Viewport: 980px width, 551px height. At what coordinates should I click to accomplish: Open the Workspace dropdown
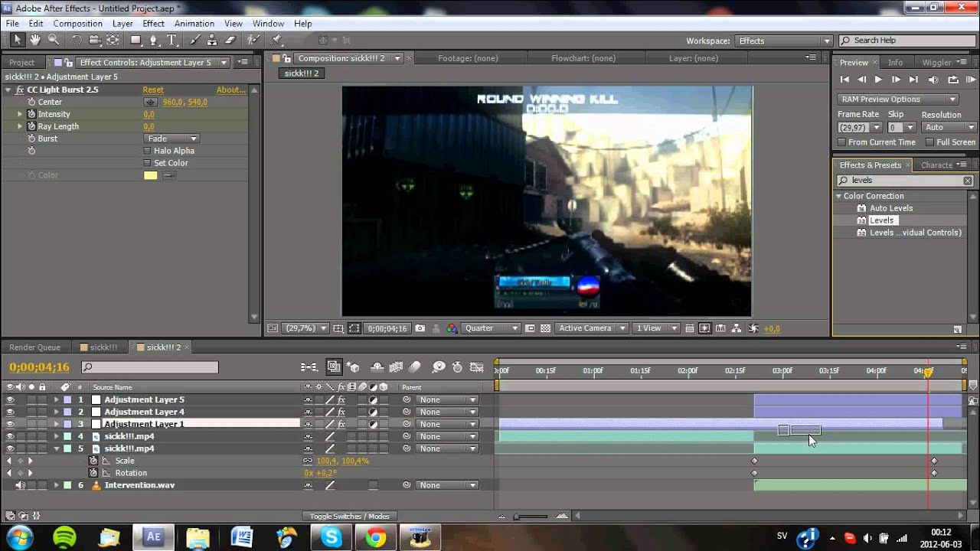pos(783,41)
